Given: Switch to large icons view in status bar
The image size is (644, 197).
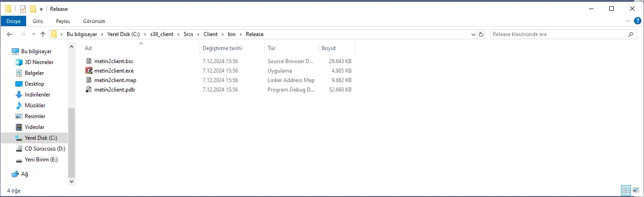Looking at the screenshot, I should click(x=636, y=191).
